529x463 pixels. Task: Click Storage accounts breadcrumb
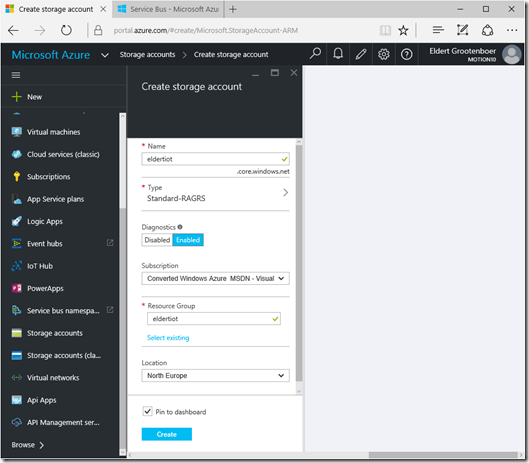pyautogui.click(x=147, y=54)
